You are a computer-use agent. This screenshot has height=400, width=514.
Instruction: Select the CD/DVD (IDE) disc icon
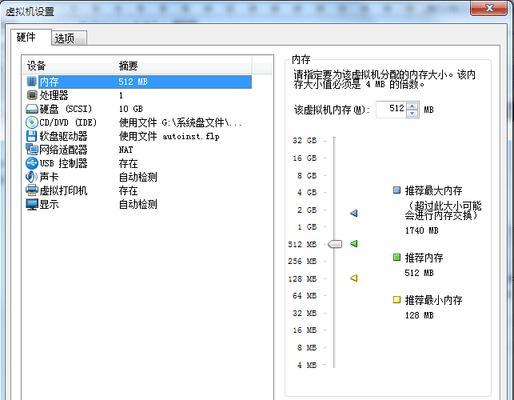point(32,122)
